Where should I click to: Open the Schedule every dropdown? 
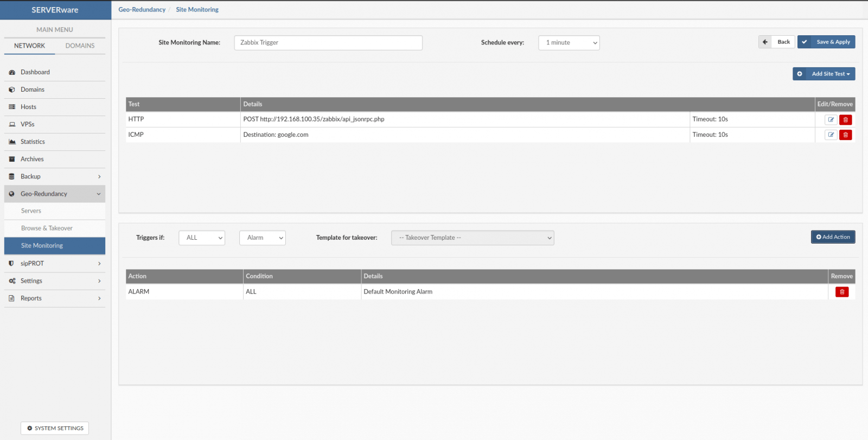(x=569, y=43)
